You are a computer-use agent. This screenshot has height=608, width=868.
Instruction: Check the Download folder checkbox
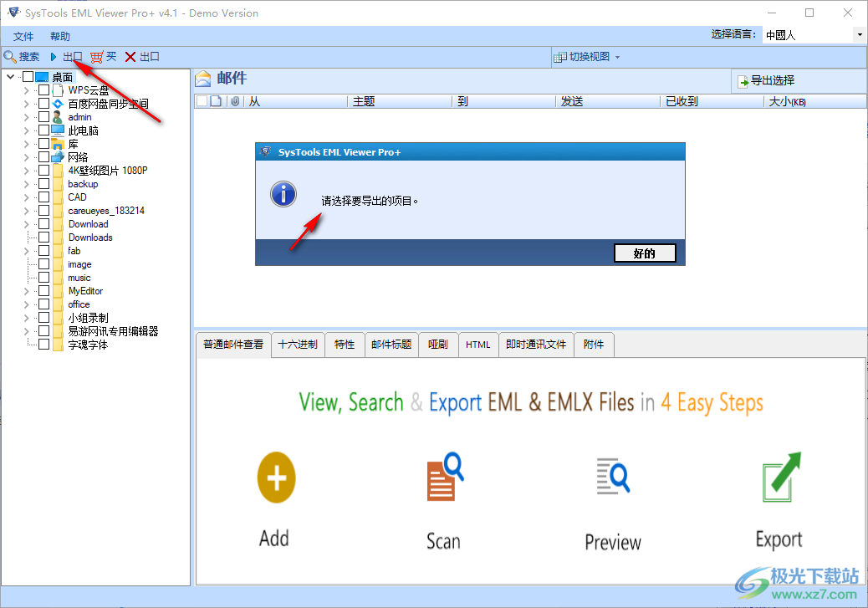[x=43, y=223]
